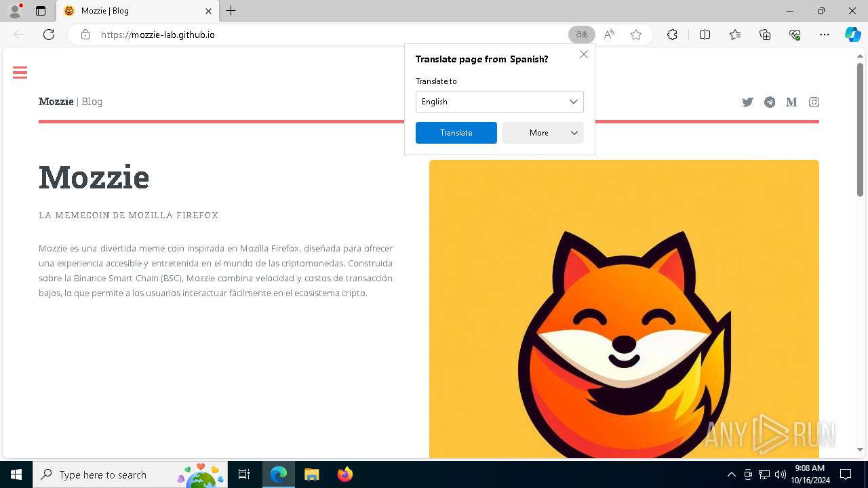Open Settings and more menu
868x488 pixels.
(825, 35)
